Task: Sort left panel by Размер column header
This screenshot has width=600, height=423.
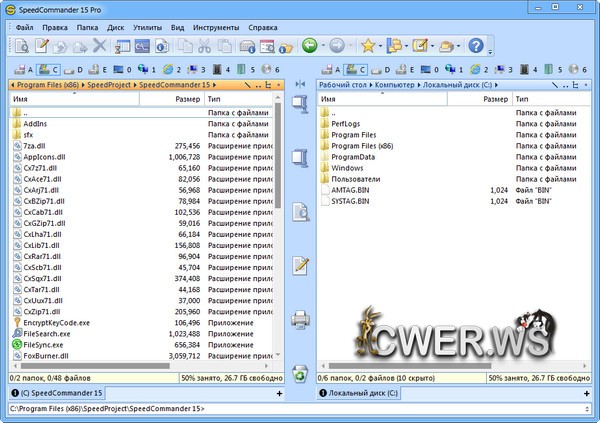Action: pos(188,100)
